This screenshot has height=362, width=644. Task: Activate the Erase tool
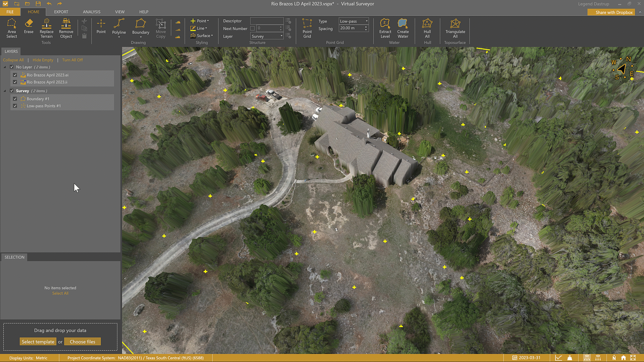[29, 26]
